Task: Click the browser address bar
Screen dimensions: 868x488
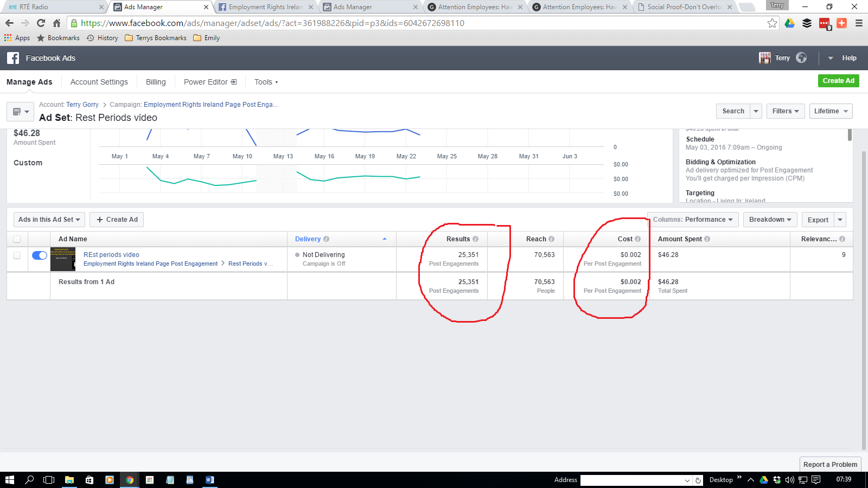Action: [423, 23]
